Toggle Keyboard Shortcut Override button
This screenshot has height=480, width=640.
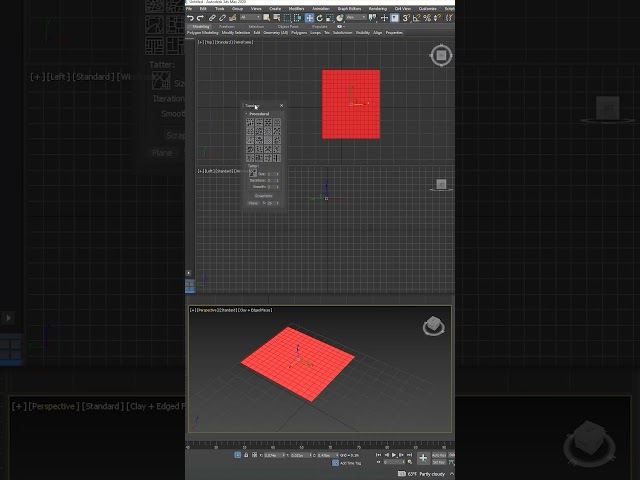[x=394, y=18]
